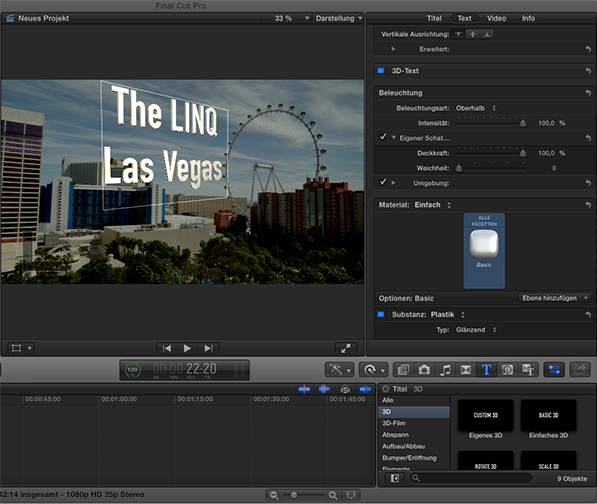597x504 pixels.
Task: Toggle timeline snapping
Action: click(x=365, y=389)
